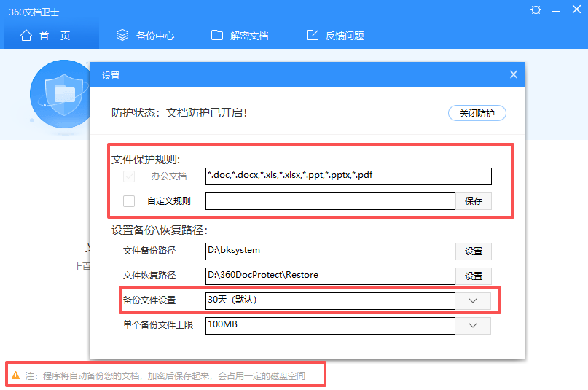Click the pencil icon beside 反馈问题

(x=313, y=36)
